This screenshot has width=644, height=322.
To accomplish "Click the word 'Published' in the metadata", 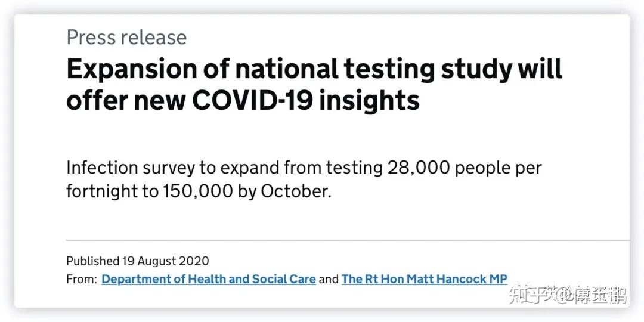I will (92, 261).
